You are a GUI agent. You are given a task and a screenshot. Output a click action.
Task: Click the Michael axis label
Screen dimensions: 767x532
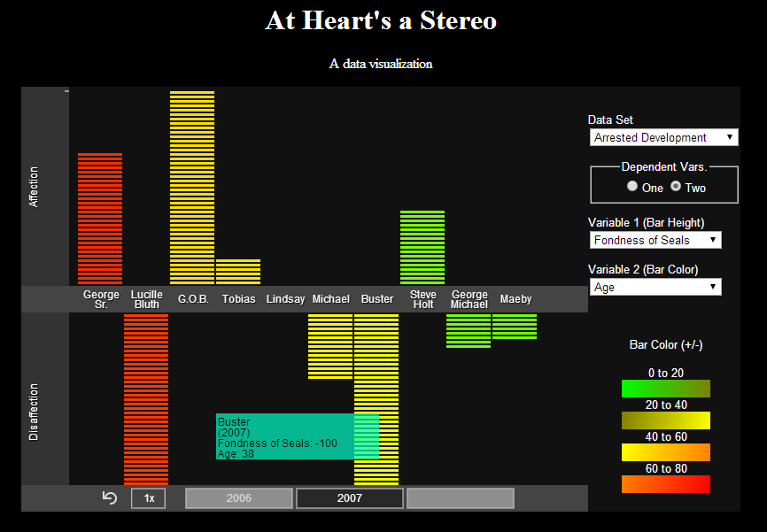point(330,299)
